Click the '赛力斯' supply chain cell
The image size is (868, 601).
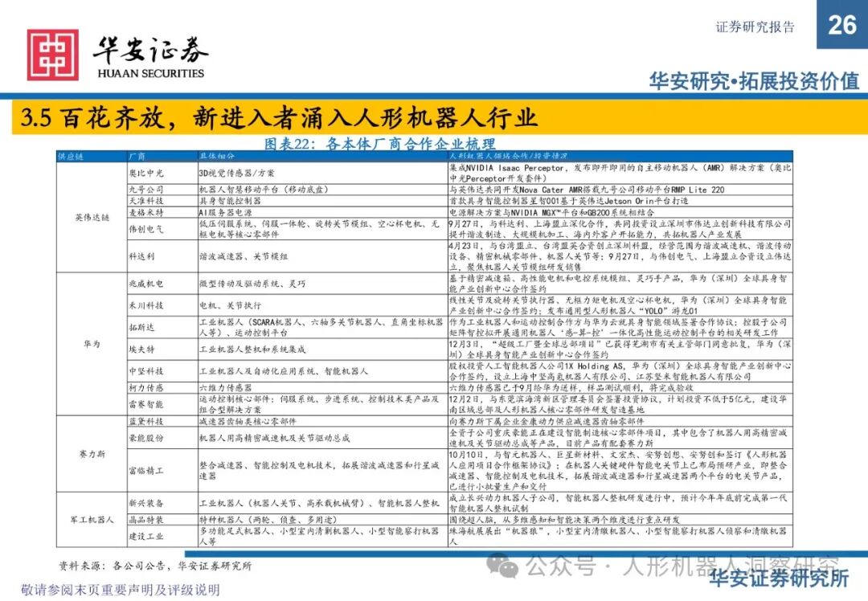(92, 454)
